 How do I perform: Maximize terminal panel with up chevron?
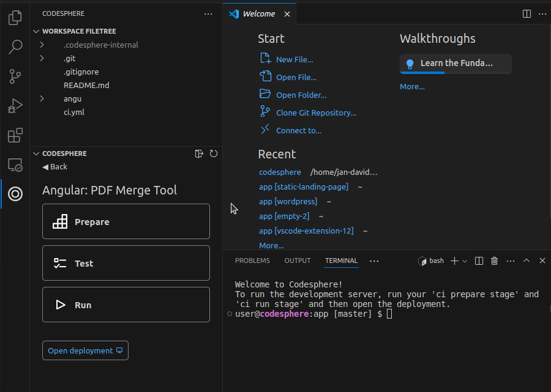tap(526, 261)
